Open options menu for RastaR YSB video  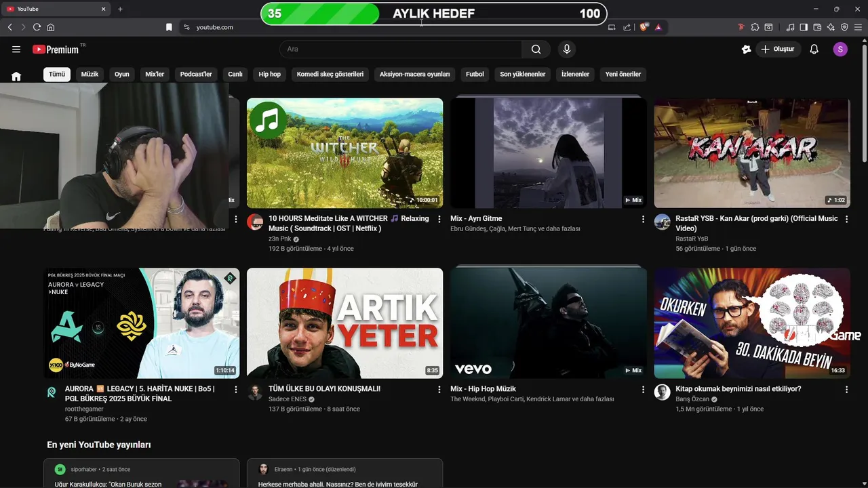click(x=846, y=219)
